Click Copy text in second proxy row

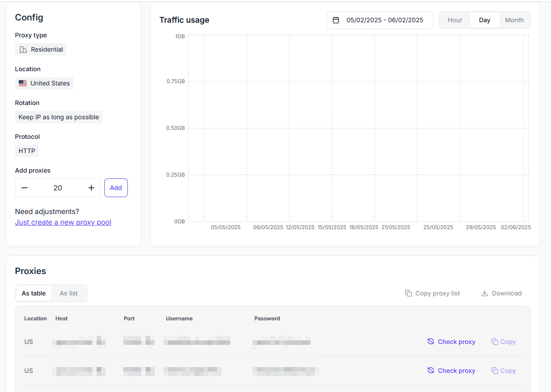click(x=508, y=371)
